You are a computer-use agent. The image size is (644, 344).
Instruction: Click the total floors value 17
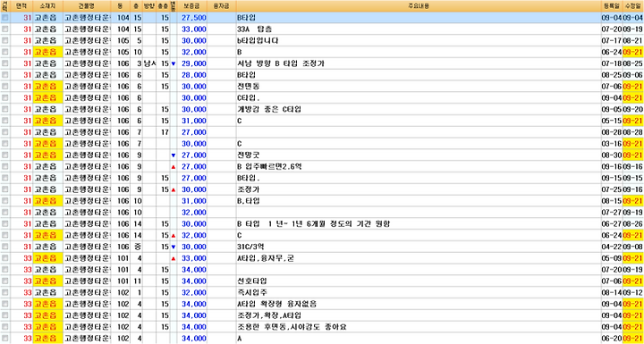(165, 132)
